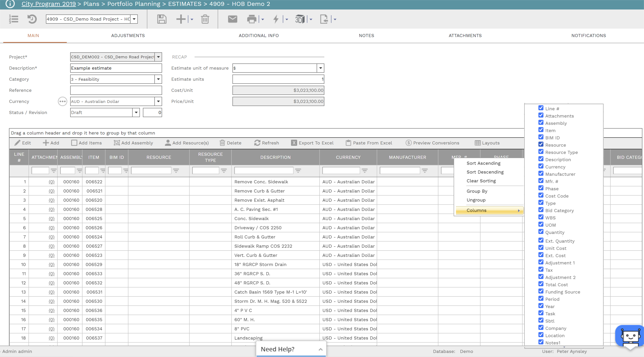The width and height of the screenshot is (644, 357).
Task: Refresh the grid rows
Action: pos(266,143)
